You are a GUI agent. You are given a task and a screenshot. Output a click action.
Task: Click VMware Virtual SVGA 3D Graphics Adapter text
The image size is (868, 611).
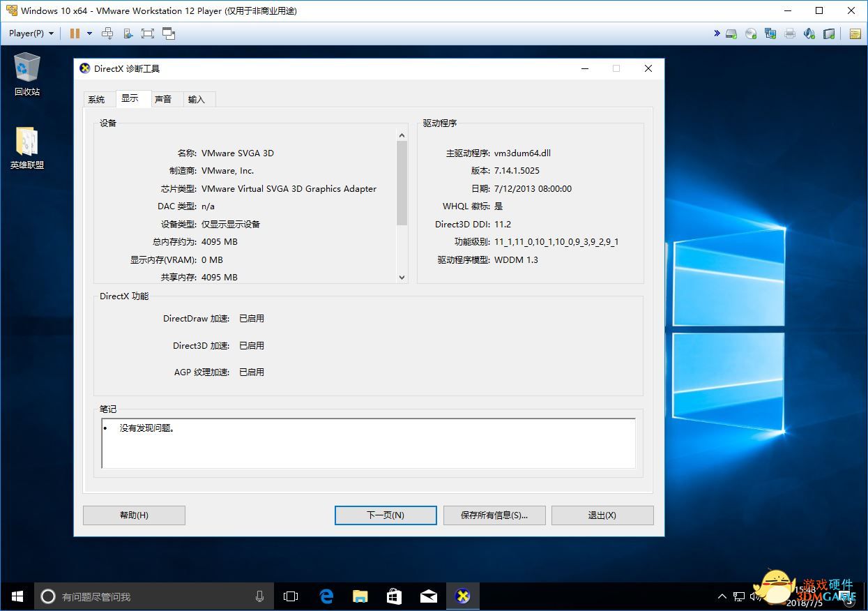pos(289,188)
